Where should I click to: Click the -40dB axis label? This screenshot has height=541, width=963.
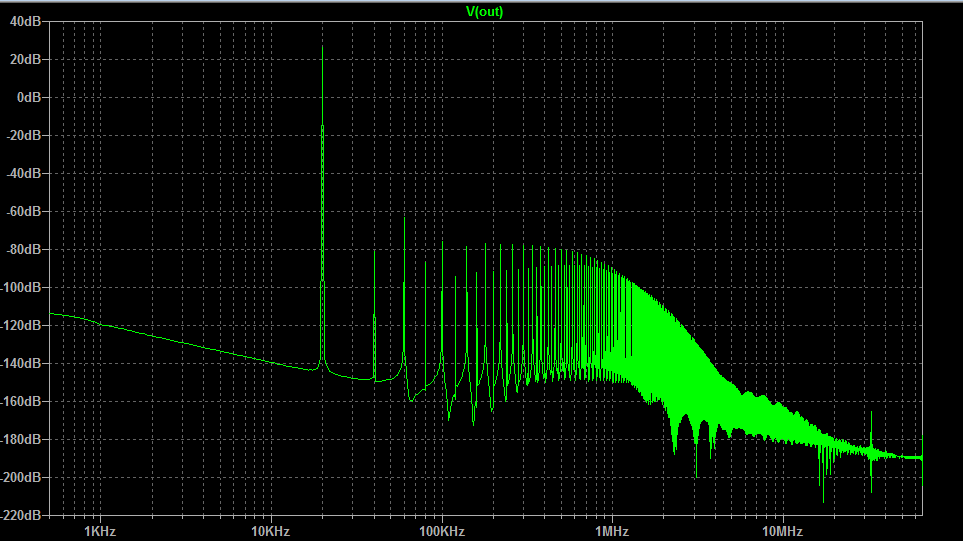point(23,174)
